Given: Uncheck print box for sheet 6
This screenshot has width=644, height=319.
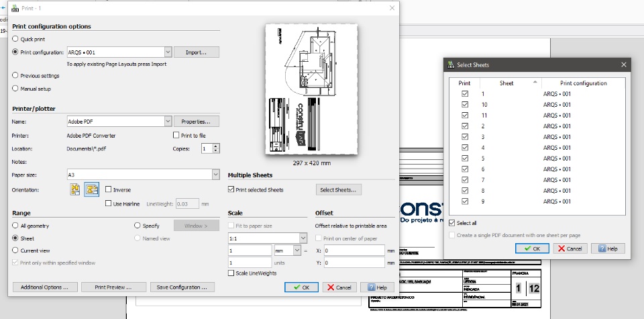Looking at the screenshot, I should click(464, 169).
